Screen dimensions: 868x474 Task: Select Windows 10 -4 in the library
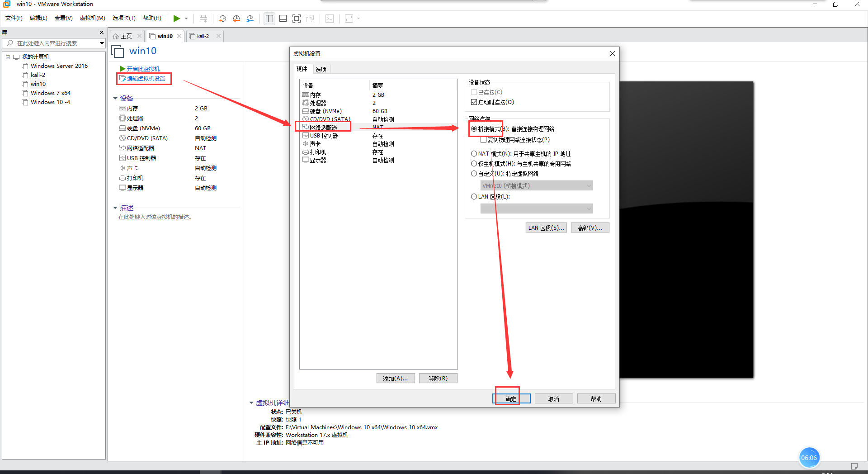pos(50,102)
